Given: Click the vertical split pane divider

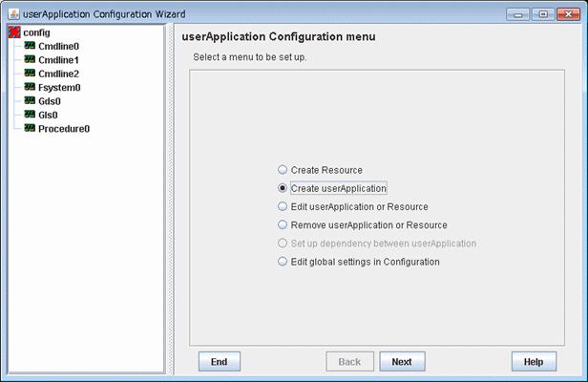Looking at the screenshot, I should click(170, 199).
